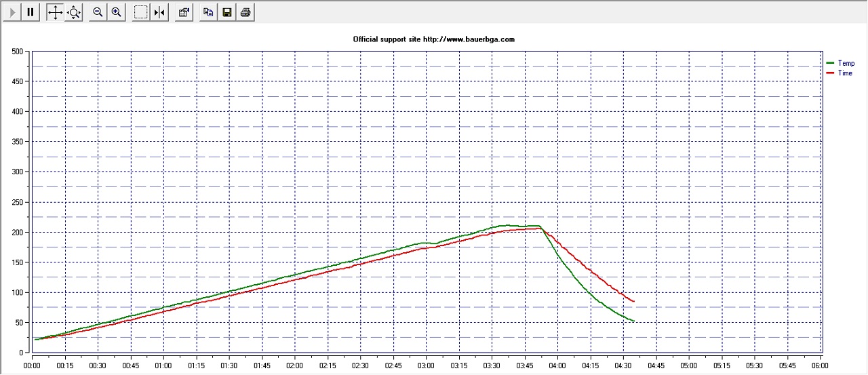Activate the zoom box selection tool

[x=141, y=12]
